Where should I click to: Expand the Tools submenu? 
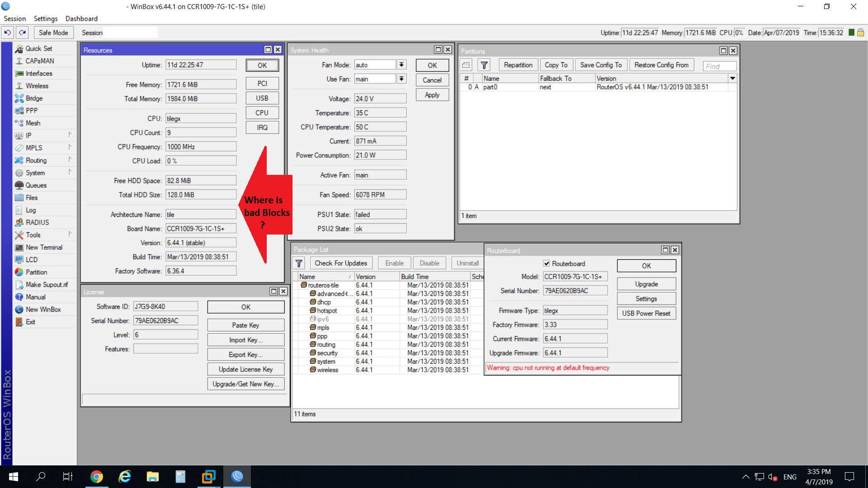70,234
